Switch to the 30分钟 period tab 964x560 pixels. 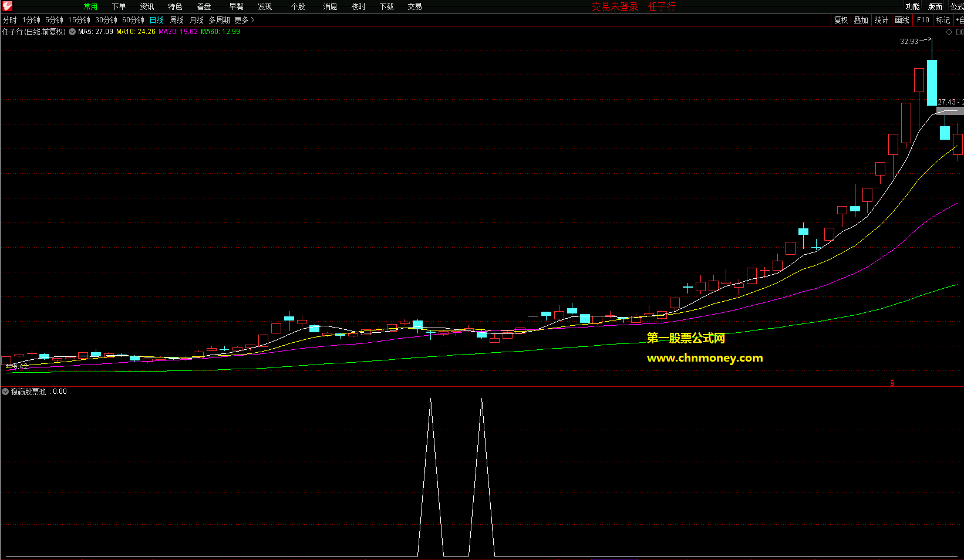(x=106, y=20)
